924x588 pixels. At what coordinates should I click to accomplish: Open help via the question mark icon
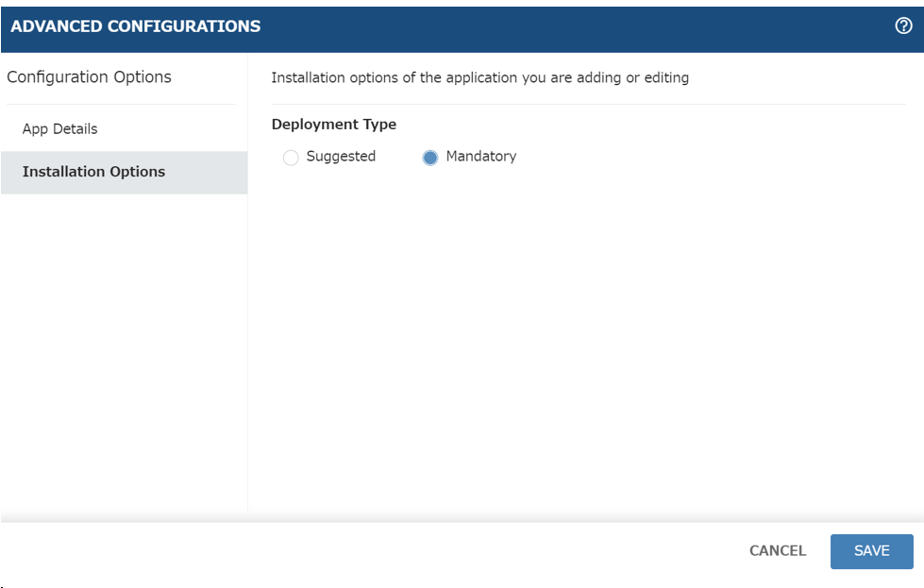click(x=903, y=25)
